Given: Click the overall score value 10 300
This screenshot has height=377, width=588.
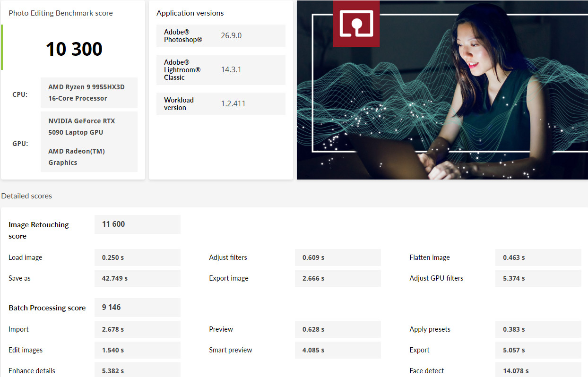Looking at the screenshot, I should pyautogui.click(x=74, y=49).
